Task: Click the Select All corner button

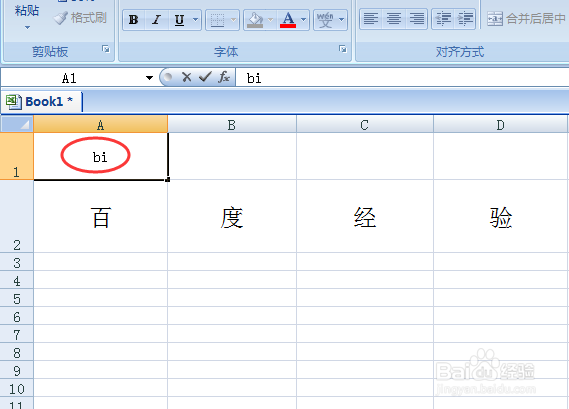Action: click(x=17, y=124)
